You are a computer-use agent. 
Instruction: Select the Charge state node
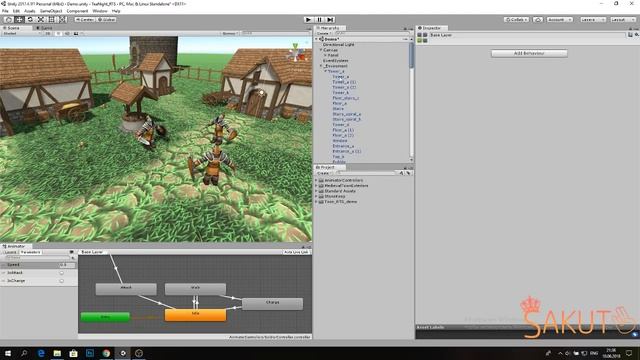coord(272,303)
